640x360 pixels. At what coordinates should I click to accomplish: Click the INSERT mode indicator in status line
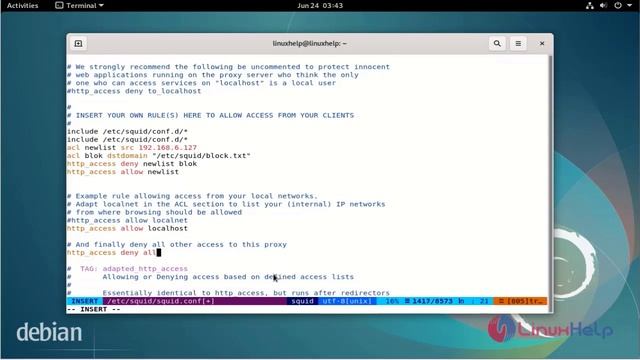85,301
